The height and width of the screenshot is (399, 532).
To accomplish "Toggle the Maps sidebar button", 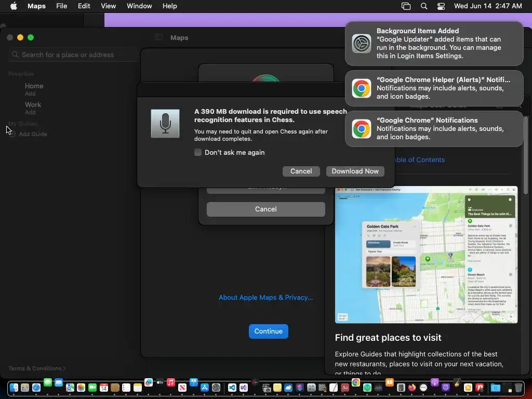I will 158,37.
